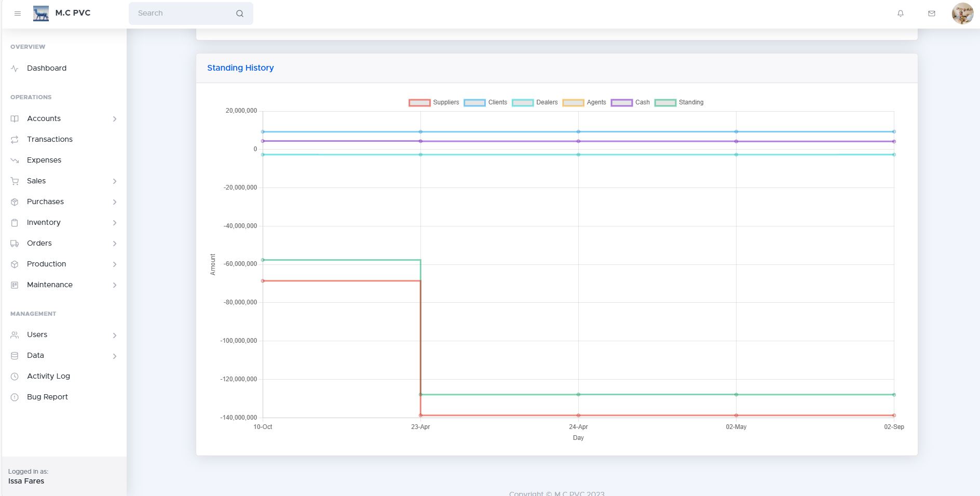The height and width of the screenshot is (496, 980).
Task: Open the notifications bell
Action: (901, 14)
